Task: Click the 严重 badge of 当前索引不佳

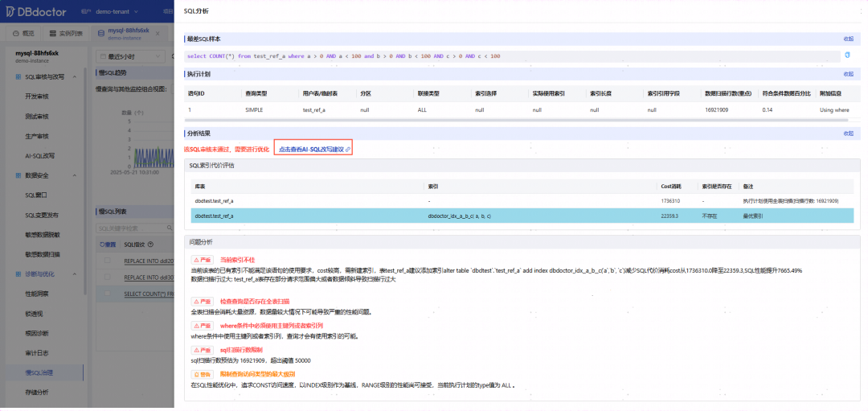Action: click(x=202, y=259)
